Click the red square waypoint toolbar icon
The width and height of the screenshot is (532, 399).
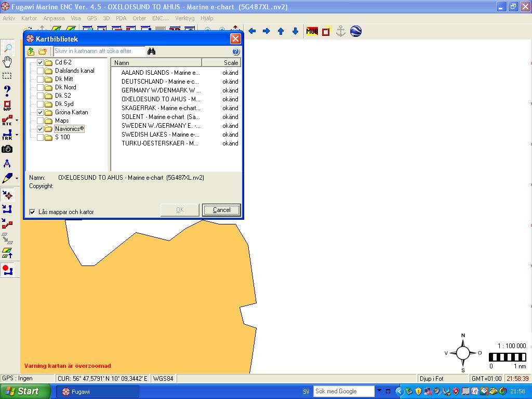point(326,31)
